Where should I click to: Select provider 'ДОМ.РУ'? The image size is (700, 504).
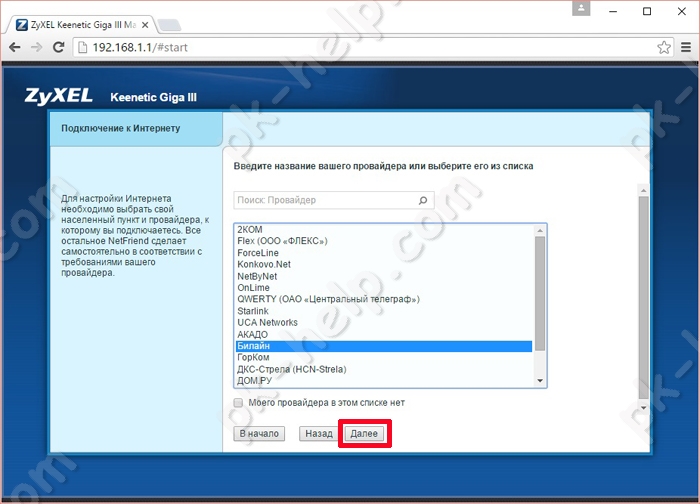(384, 381)
